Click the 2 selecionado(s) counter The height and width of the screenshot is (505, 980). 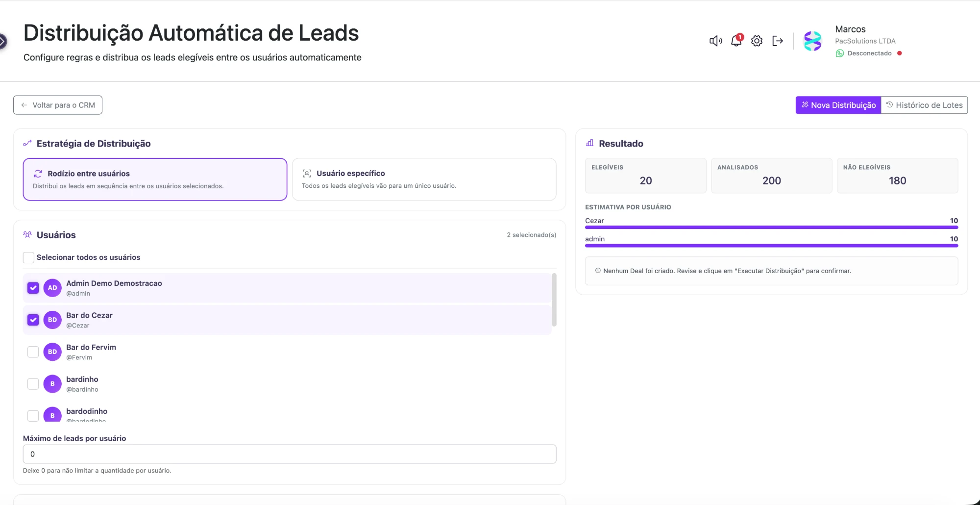tap(532, 235)
